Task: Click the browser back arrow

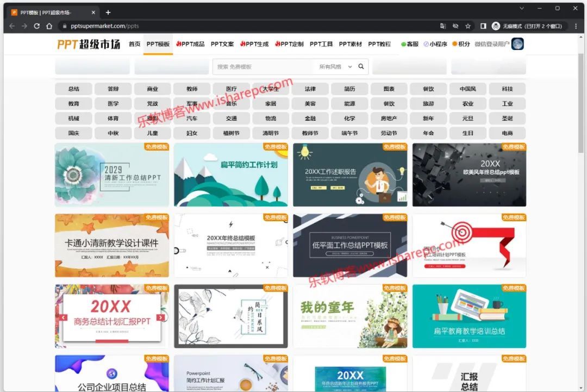Action: click(12, 26)
